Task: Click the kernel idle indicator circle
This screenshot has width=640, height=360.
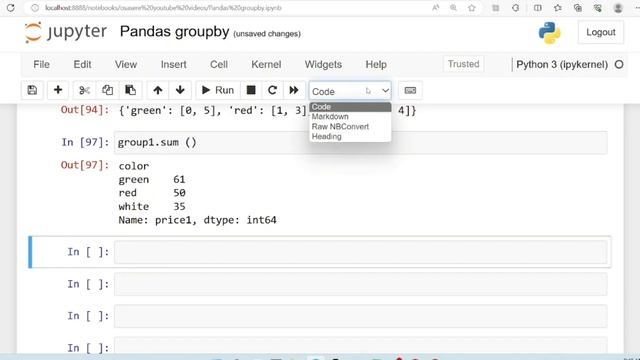Action: click(x=619, y=64)
